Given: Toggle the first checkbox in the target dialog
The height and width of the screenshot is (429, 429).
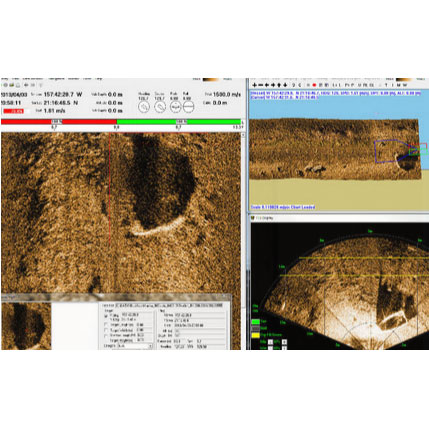Looking at the screenshot, I should (106, 316).
